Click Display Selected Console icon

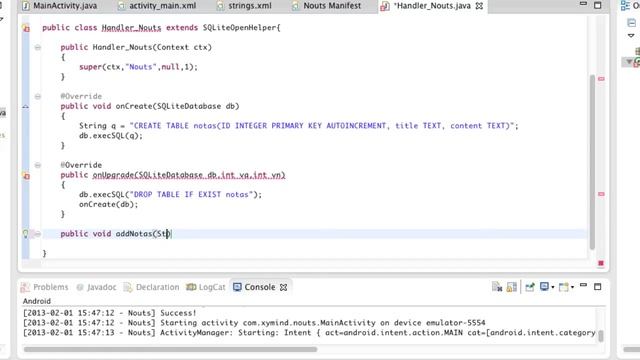click(x=544, y=287)
